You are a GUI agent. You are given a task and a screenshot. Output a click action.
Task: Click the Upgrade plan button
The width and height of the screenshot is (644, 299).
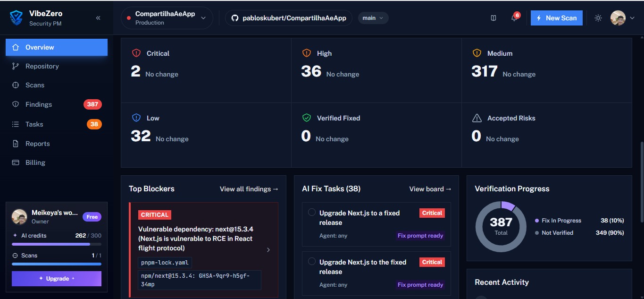[57, 279]
